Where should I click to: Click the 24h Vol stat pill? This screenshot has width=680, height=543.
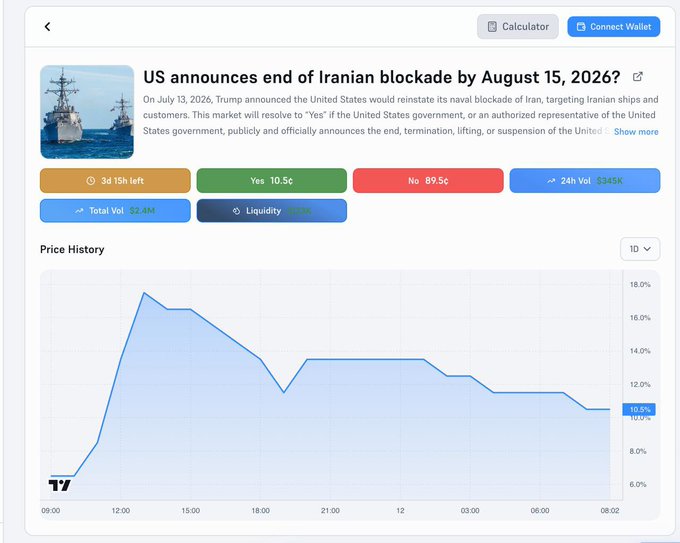coord(585,180)
